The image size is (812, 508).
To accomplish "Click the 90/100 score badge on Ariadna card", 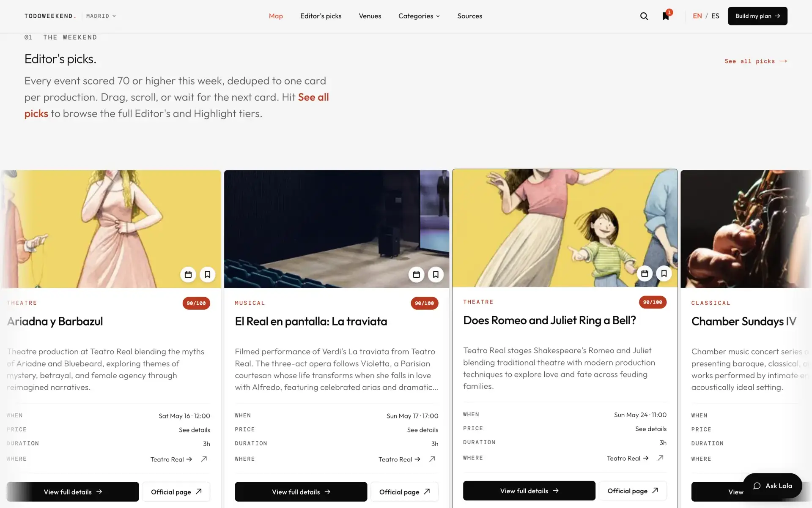I will click(196, 303).
